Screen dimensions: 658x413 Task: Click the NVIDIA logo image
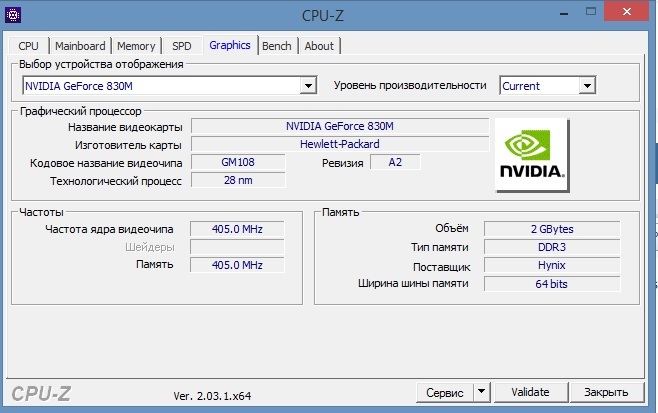coord(531,154)
